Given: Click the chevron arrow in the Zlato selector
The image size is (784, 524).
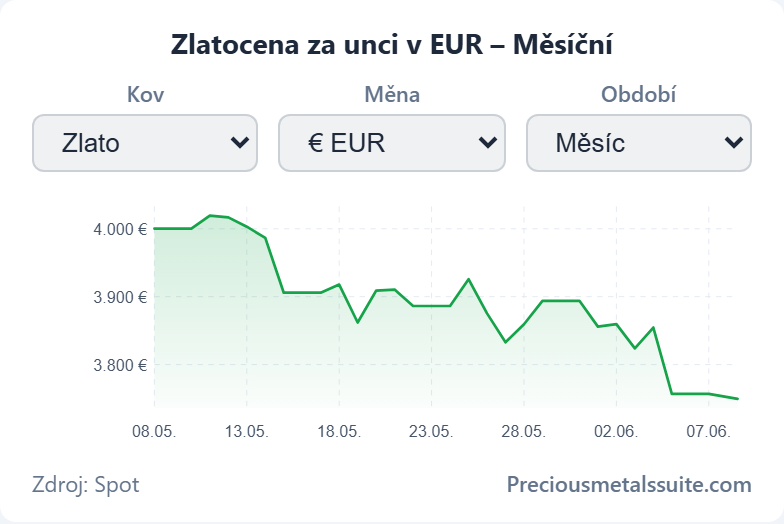Looking at the screenshot, I should [x=240, y=143].
